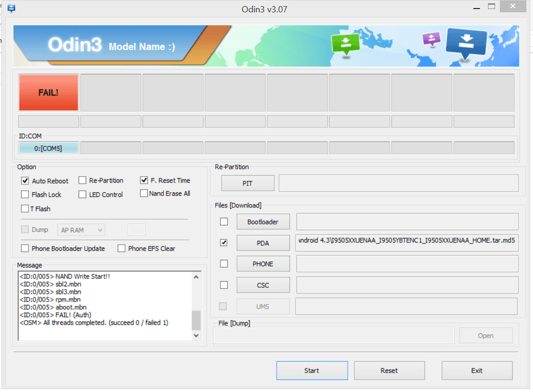Click the 'sbl2.mbn' log line
This screenshot has width=533, height=392.
tap(50, 284)
